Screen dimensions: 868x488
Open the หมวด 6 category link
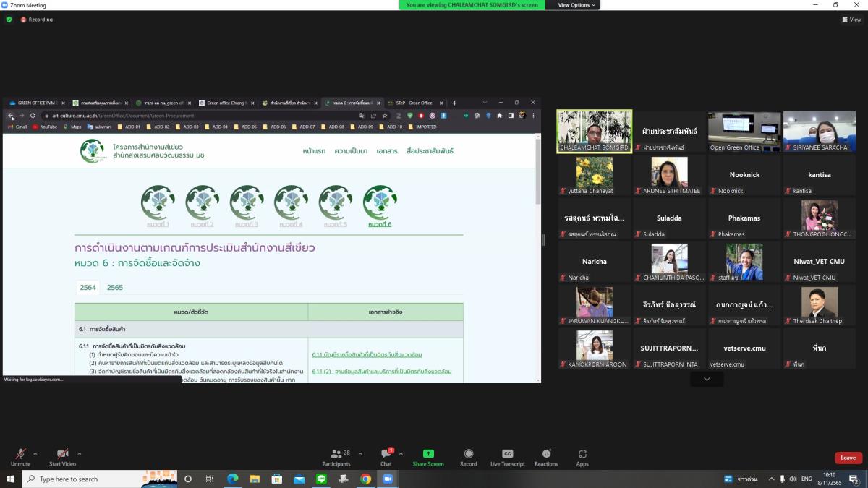[x=380, y=224]
